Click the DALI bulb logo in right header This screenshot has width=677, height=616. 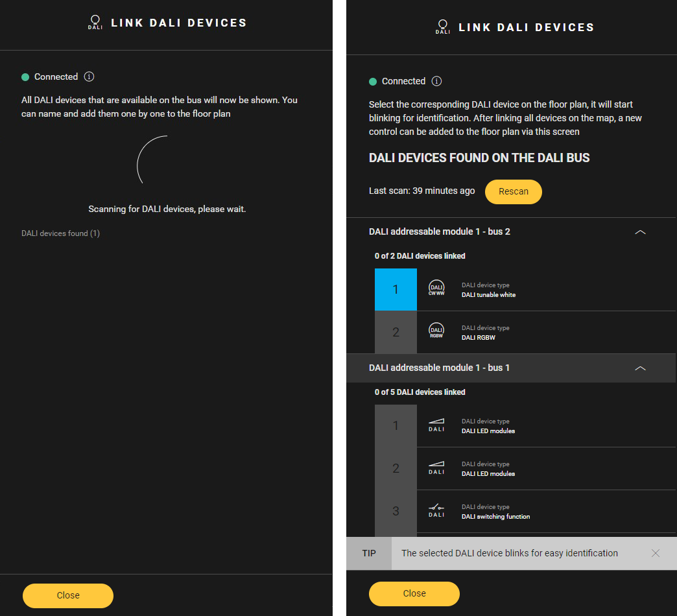pos(443,27)
